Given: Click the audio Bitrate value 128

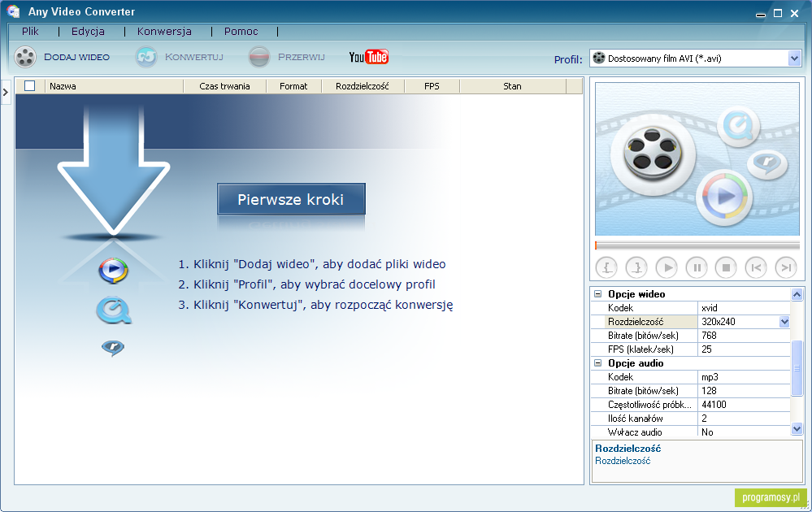Looking at the screenshot, I should pos(744,391).
